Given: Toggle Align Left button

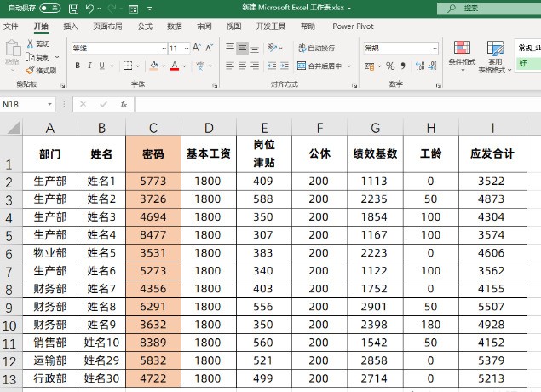Looking at the screenshot, I should point(230,66).
